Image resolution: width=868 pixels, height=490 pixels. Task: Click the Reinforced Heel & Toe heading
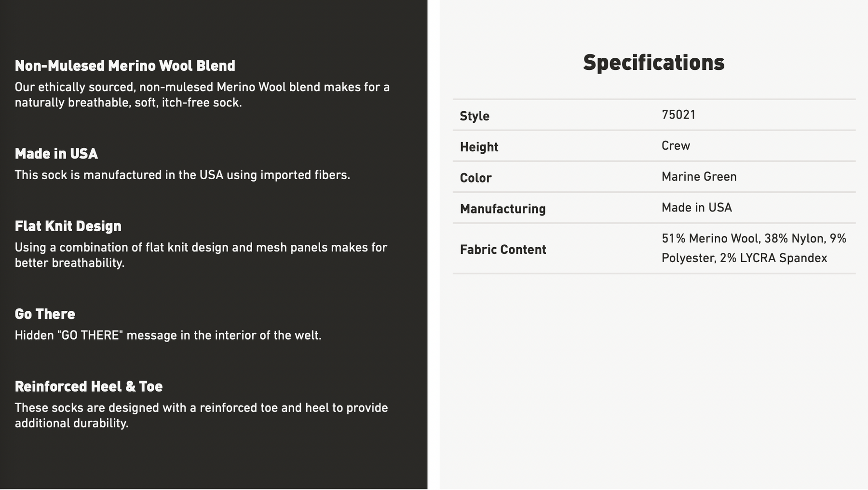(x=89, y=386)
